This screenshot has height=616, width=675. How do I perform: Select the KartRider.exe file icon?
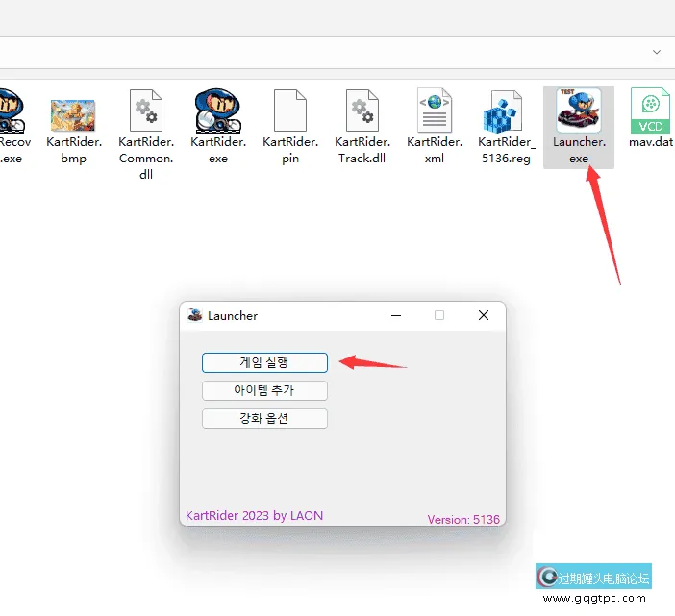point(217,111)
